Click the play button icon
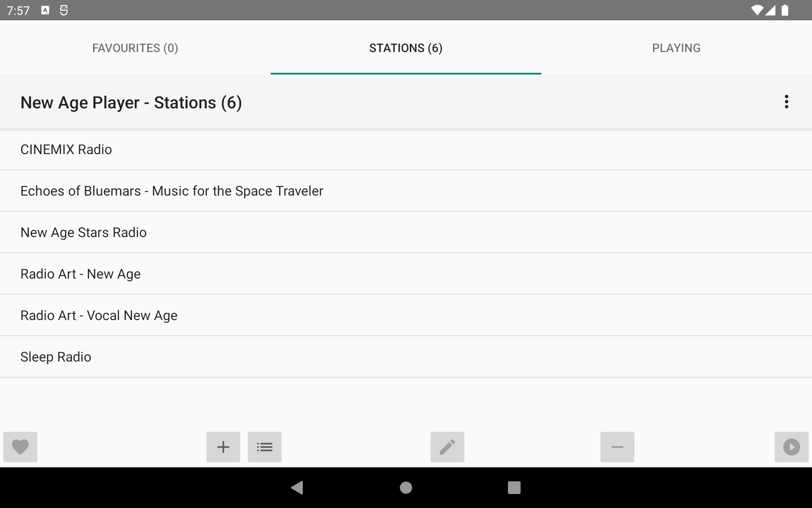812x508 pixels. pyautogui.click(x=792, y=447)
